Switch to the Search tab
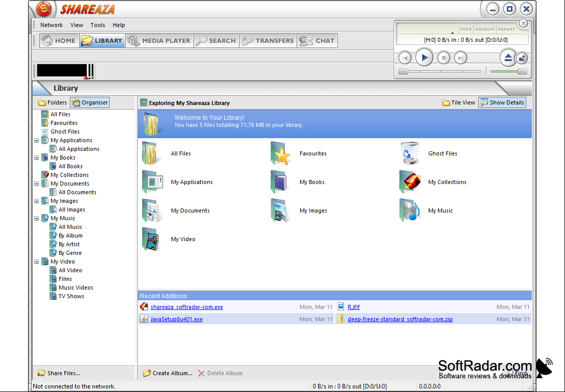This screenshot has height=392, width=565. pyautogui.click(x=216, y=40)
